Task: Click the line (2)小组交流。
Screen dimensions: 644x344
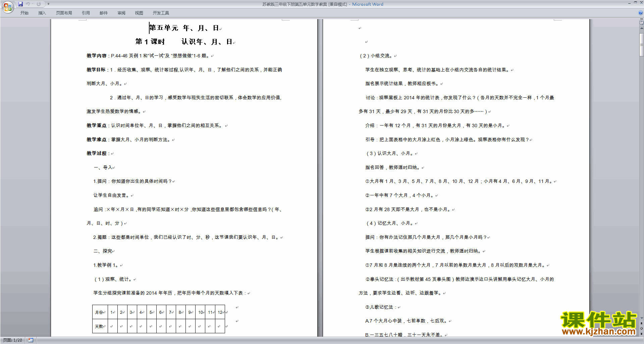Action: coord(376,56)
